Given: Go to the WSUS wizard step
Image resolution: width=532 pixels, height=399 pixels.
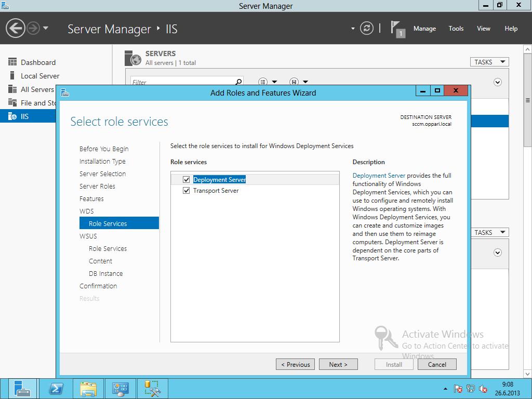Looking at the screenshot, I should (88, 236).
